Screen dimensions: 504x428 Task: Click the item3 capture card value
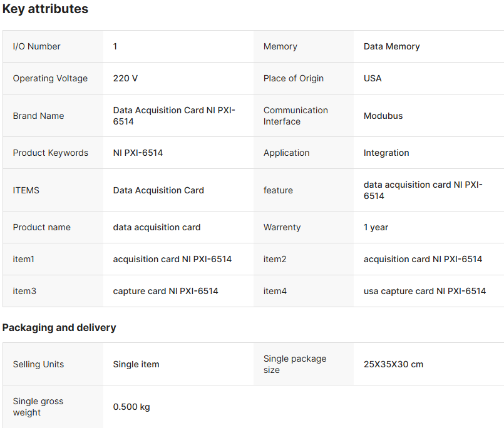point(165,291)
